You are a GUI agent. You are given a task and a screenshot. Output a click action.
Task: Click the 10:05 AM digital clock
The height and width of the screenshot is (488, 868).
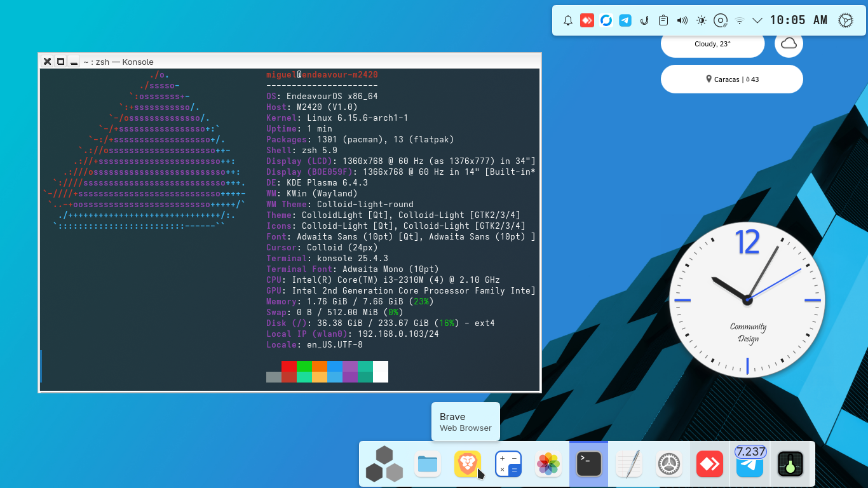[x=799, y=20]
